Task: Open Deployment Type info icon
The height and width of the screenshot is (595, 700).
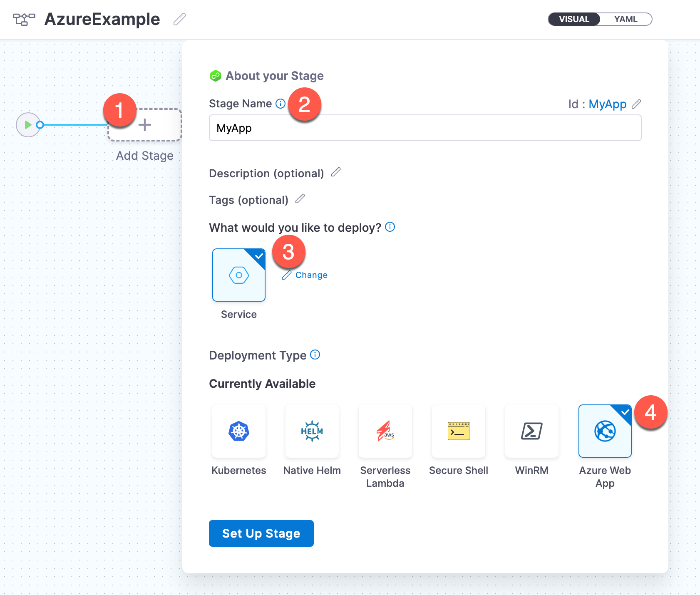Action: [315, 355]
